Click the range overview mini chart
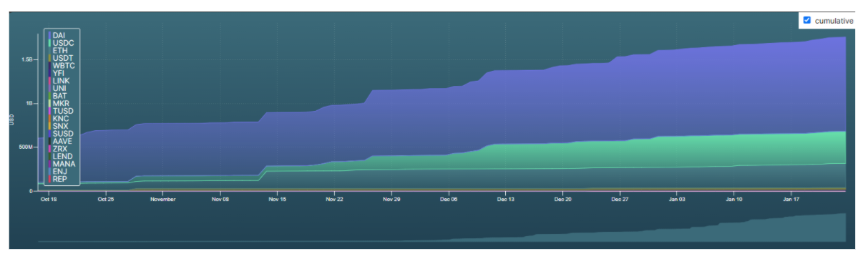Screen dimensions: 868x259 442,229
